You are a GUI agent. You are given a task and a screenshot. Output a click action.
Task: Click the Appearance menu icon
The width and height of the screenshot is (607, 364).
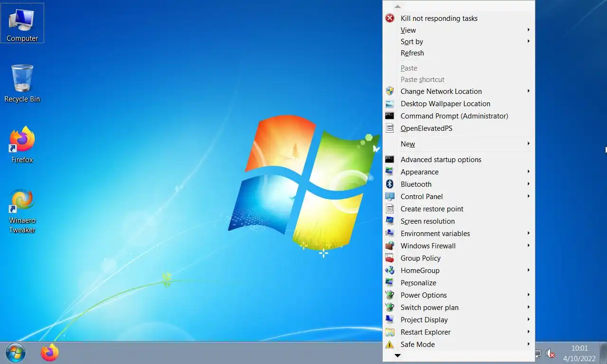coord(390,172)
